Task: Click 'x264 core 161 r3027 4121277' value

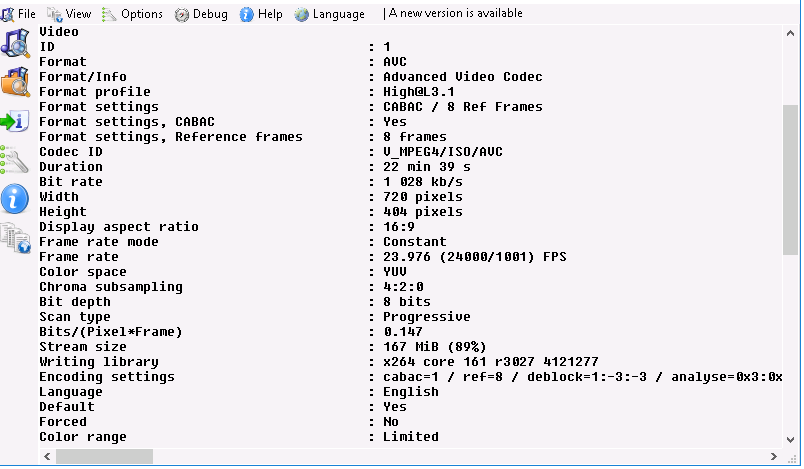Action: (x=491, y=362)
